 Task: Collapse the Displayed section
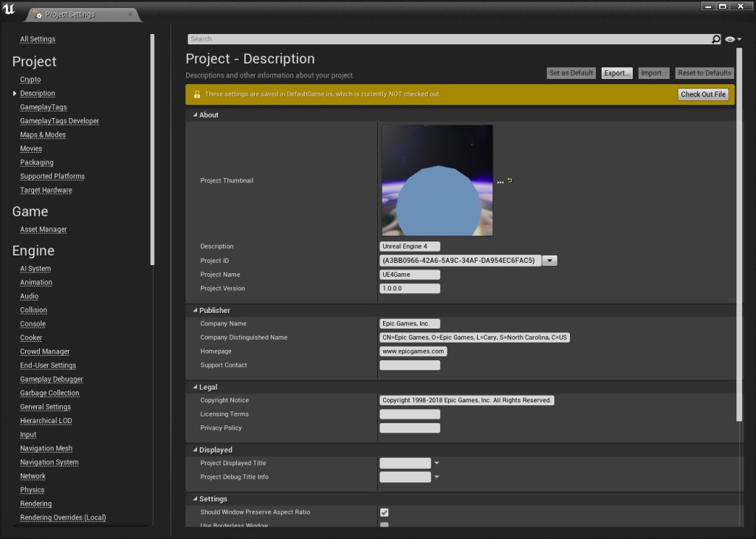[x=195, y=450]
